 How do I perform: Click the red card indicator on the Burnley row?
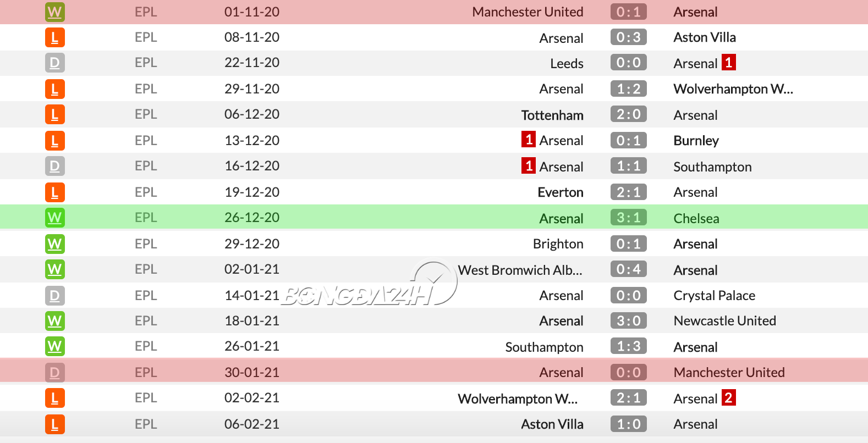pos(528,140)
